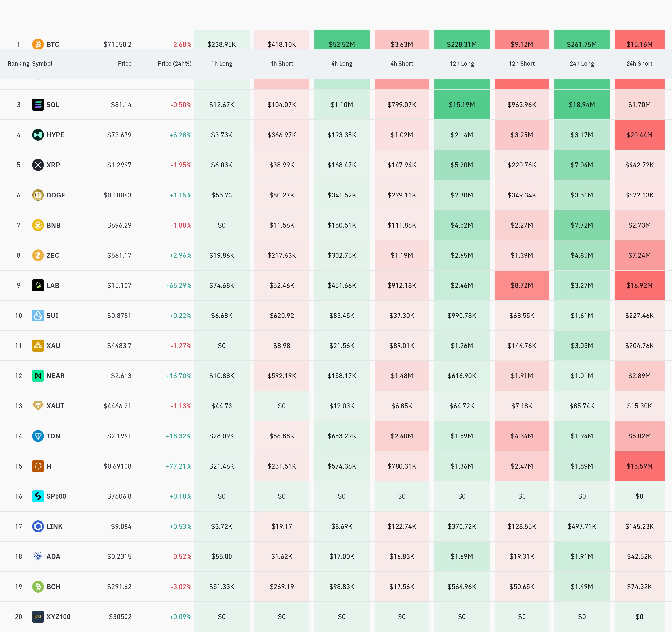The height and width of the screenshot is (632, 672).
Task: Open the SOL symbol link
Action: (x=53, y=105)
